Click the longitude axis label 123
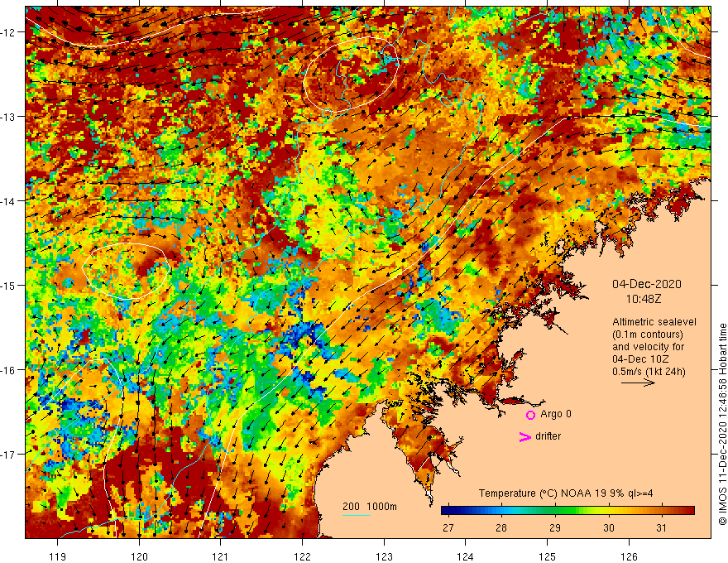The height and width of the screenshot is (563, 728). [384, 556]
